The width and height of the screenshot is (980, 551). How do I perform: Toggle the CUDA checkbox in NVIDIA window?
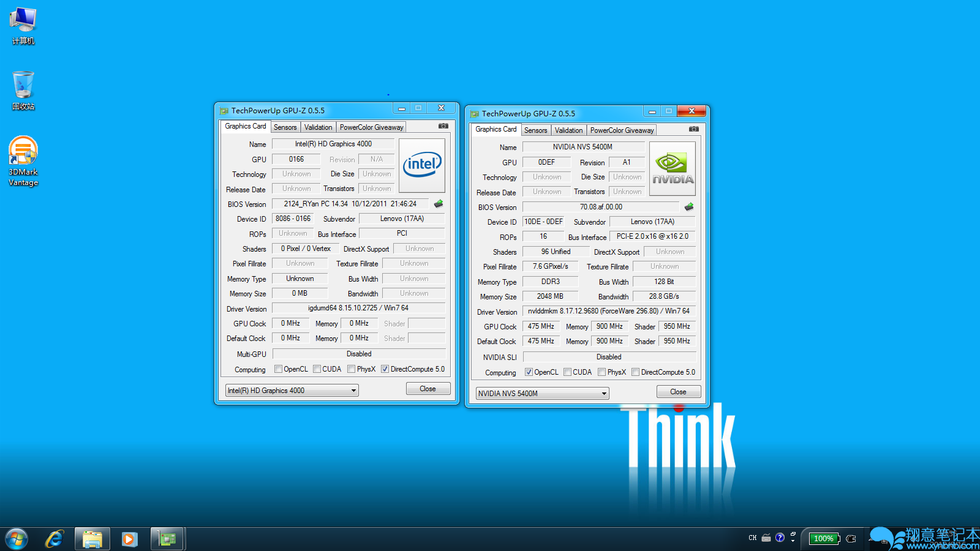(x=568, y=372)
